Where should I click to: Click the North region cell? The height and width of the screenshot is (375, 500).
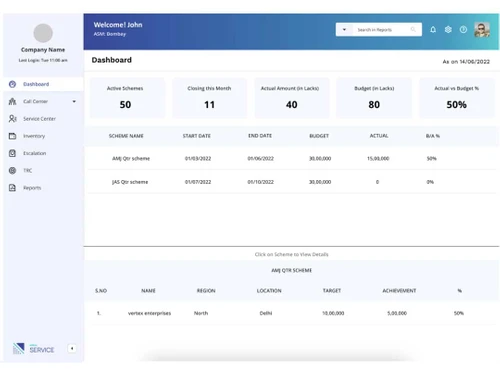coord(201,313)
